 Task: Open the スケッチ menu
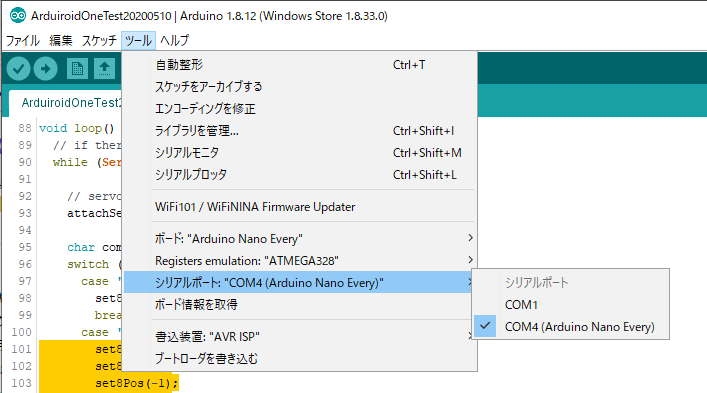coord(99,41)
